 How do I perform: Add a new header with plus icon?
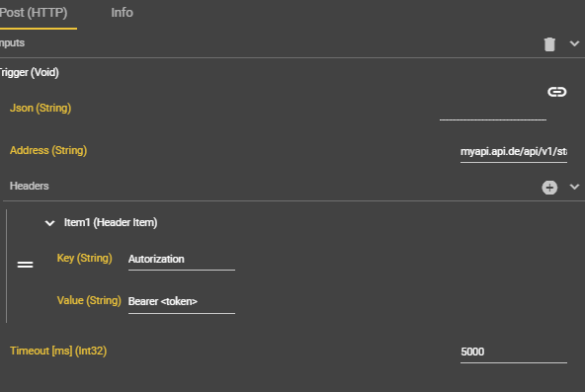(x=549, y=188)
